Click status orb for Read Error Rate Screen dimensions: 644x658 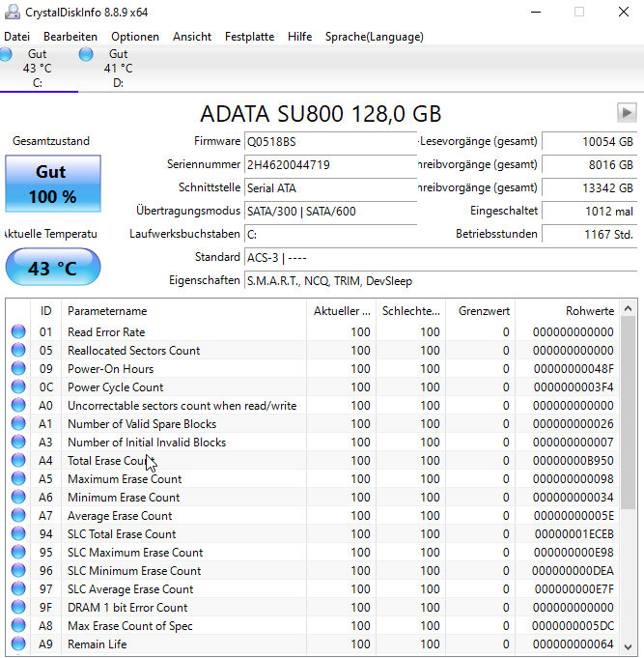18,331
